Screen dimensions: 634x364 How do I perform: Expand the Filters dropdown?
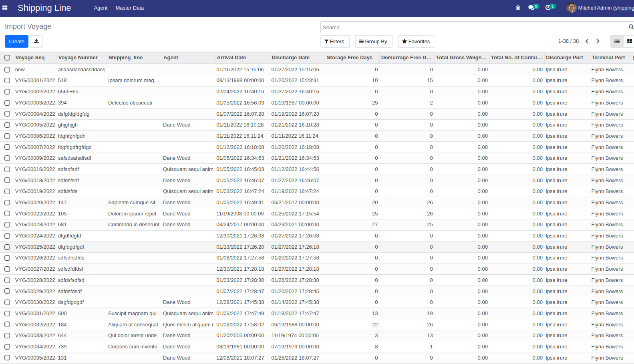(x=334, y=42)
